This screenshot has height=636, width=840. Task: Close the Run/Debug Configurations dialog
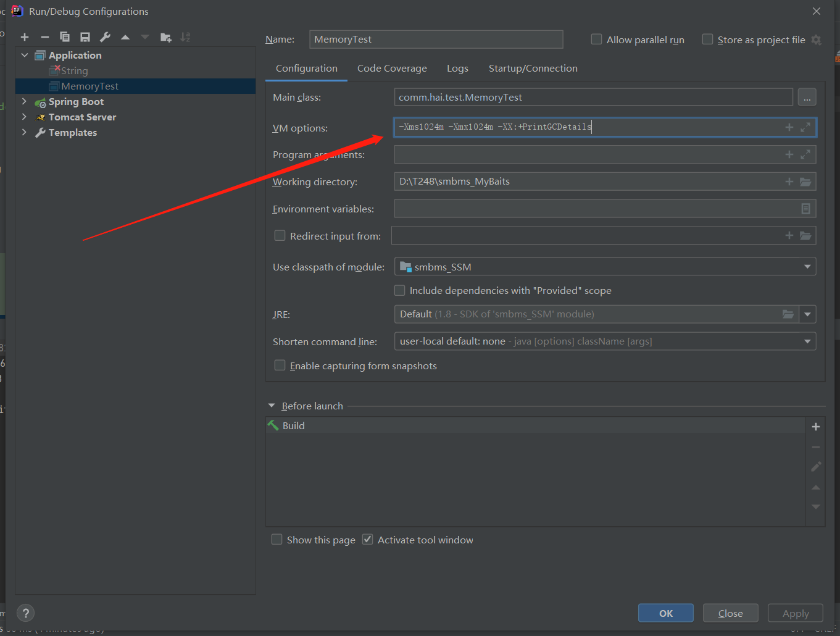click(817, 11)
